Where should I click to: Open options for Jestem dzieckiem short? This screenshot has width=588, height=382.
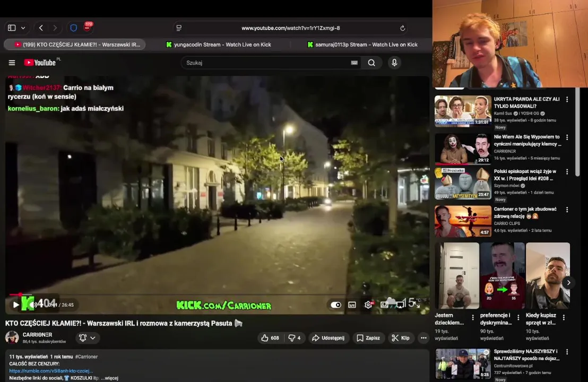tap(472, 317)
